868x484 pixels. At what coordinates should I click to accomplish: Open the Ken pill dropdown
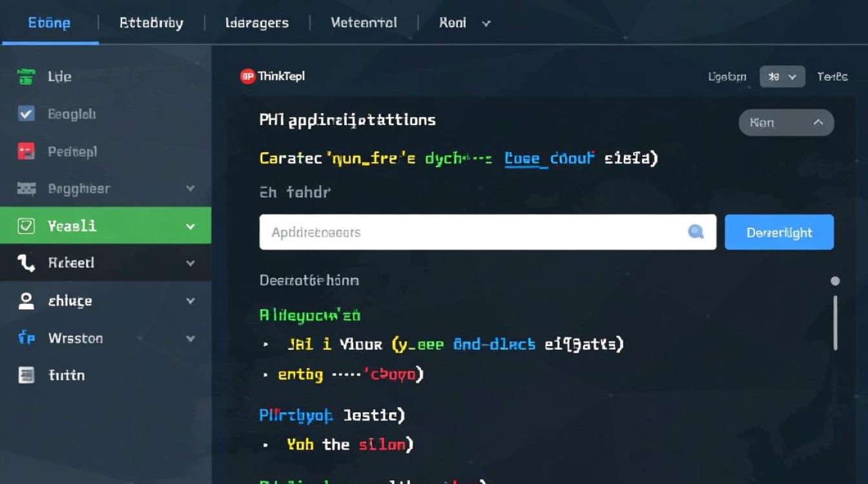(x=786, y=123)
